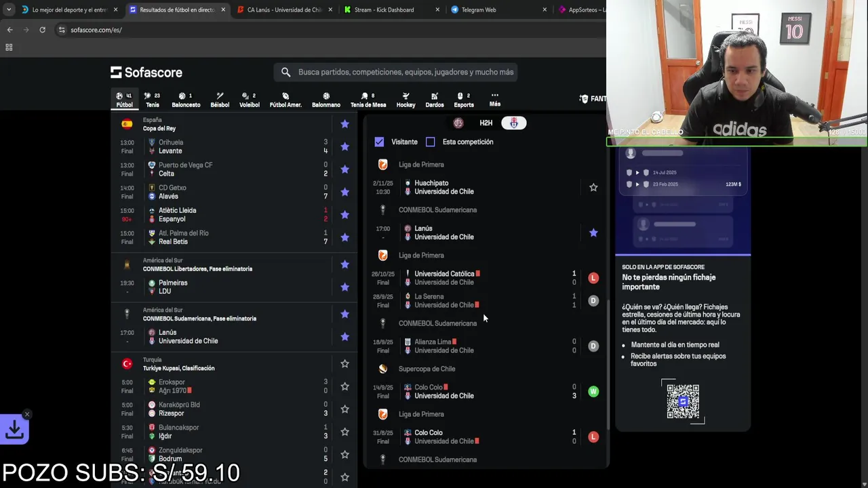This screenshot has height=488, width=868.
Task: Open Türkiye Kupasi, Clasificación league
Action: point(178,368)
